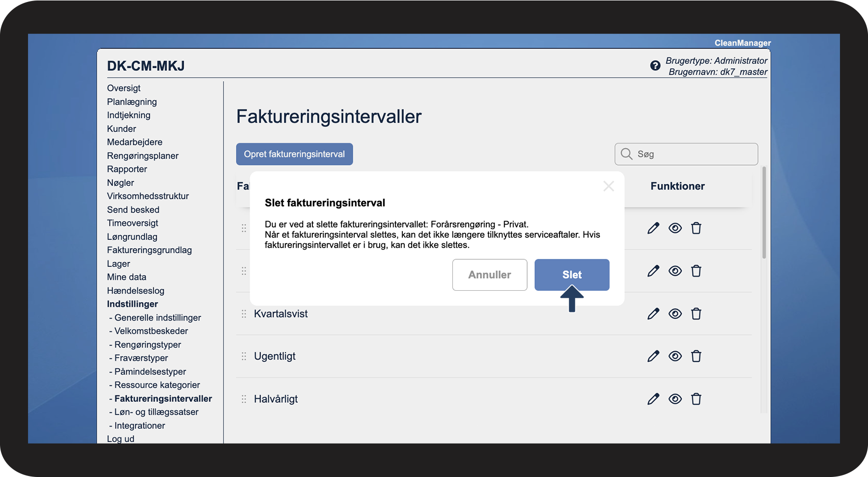Screen dimensions: 868x477
Task: Click the DK-CM-MKJ title
Action: pos(146,66)
